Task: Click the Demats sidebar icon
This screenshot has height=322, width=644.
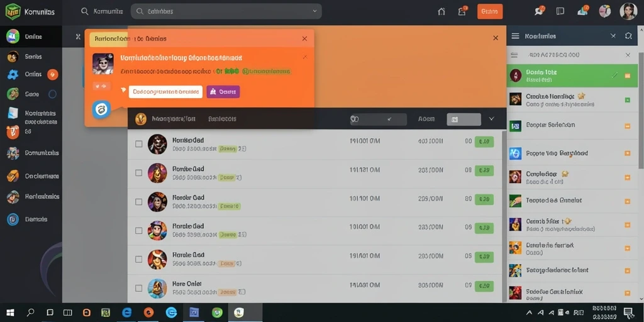Action: (x=13, y=219)
